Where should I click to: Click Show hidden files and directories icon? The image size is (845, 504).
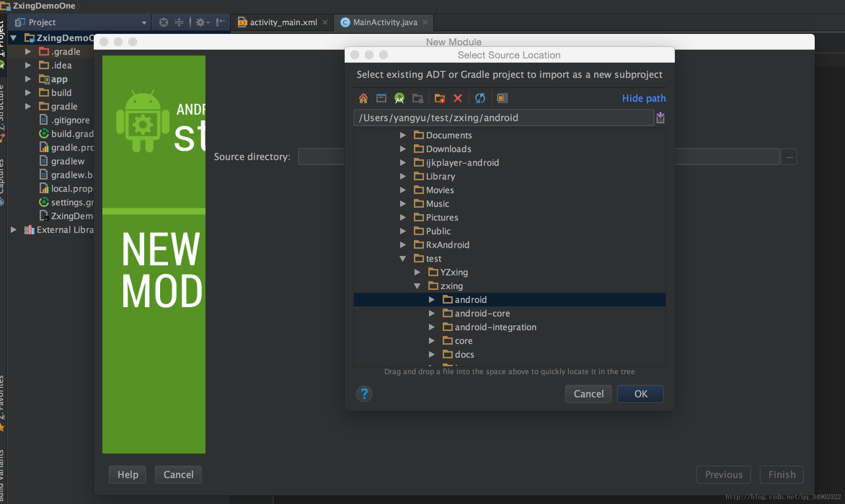502,98
